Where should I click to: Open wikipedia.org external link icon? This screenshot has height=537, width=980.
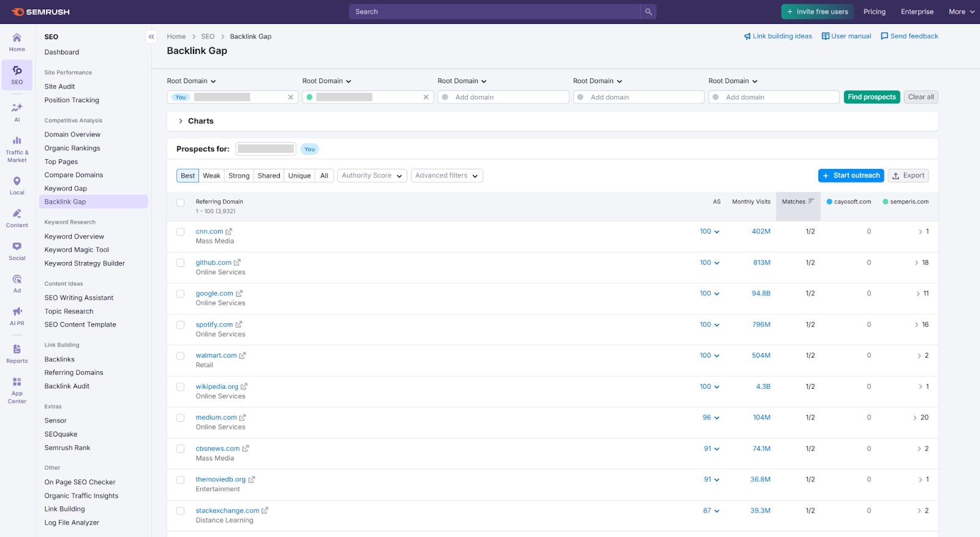[244, 387]
